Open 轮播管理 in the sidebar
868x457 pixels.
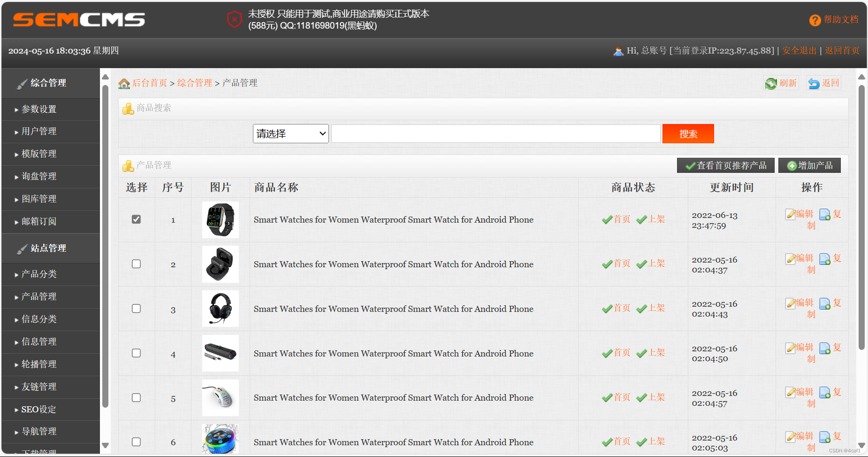(x=39, y=364)
